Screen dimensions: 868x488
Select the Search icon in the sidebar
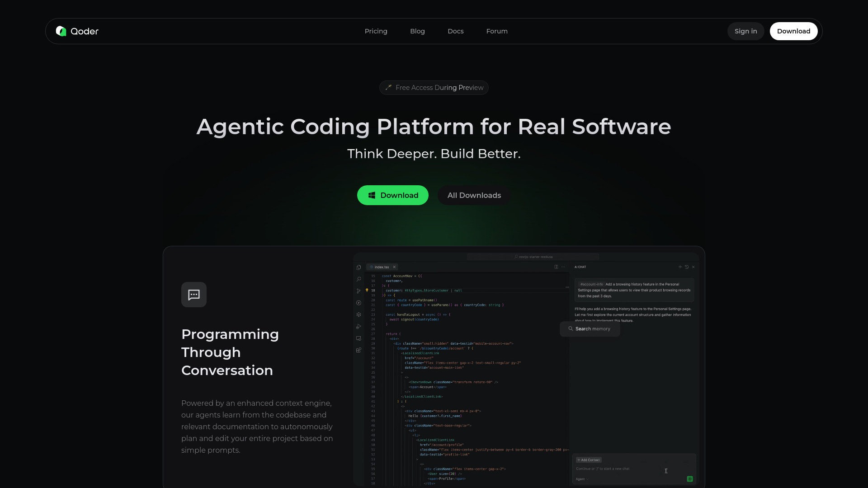point(359,279)
